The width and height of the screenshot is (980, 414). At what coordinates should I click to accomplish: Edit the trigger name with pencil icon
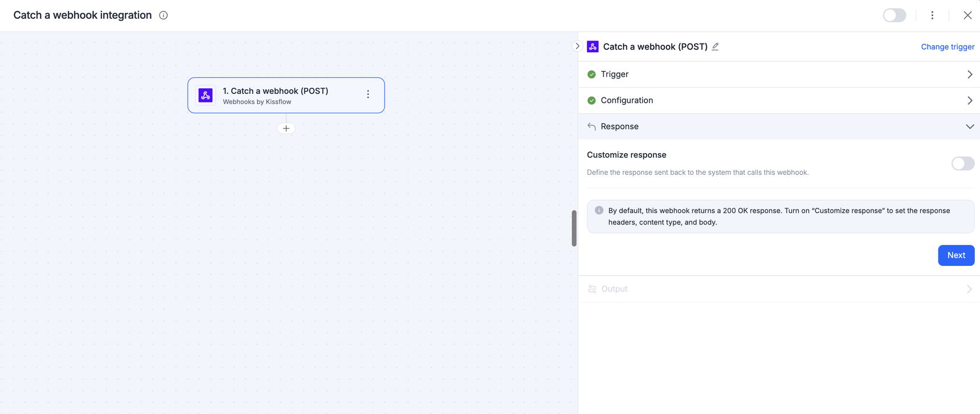click(715, 47)
